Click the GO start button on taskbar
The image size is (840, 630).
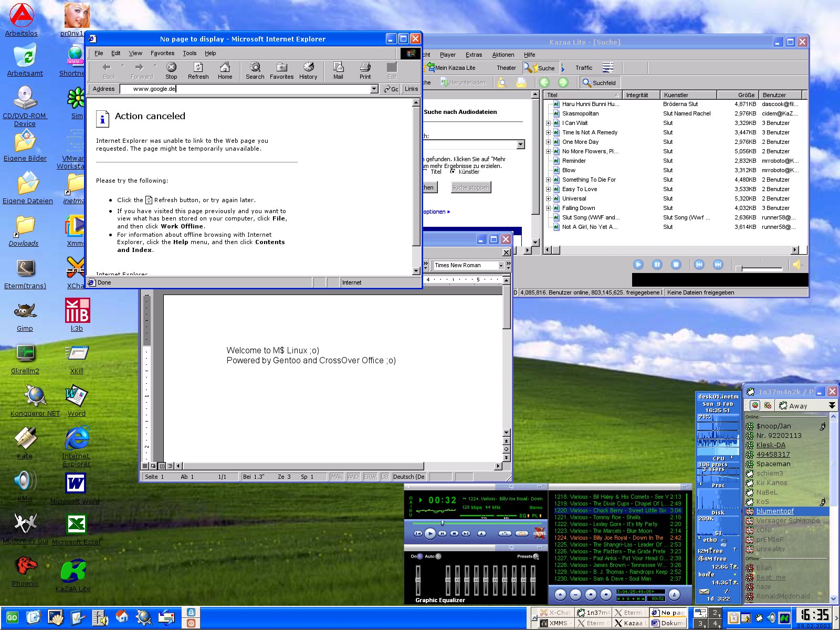tap(12, 618)
